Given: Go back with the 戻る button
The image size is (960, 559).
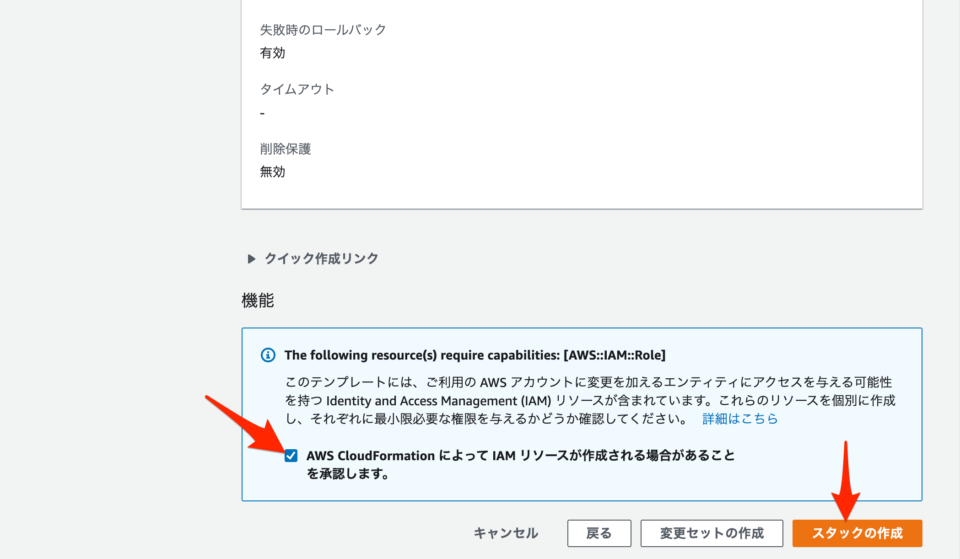Looking at the screenshot, I should tap(599, 533).
